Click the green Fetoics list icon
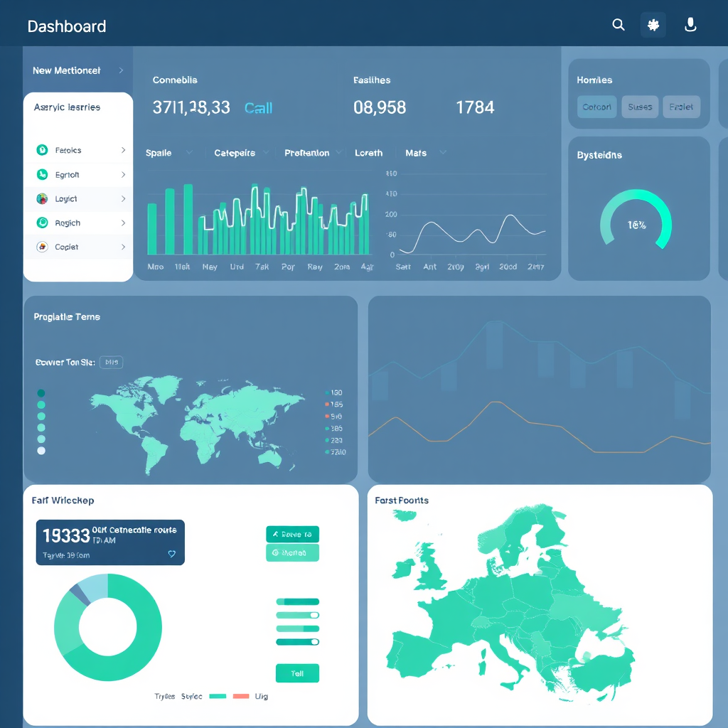This screenshot has width=728, height=728. pos(42,150)
